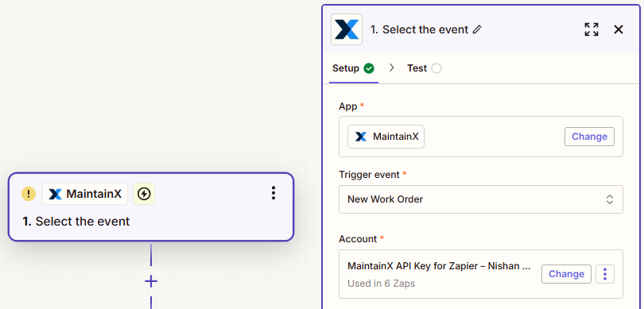Click the 'Account' field label
Image resolution: width=644 pixels, height=309 pixels.
358,239
